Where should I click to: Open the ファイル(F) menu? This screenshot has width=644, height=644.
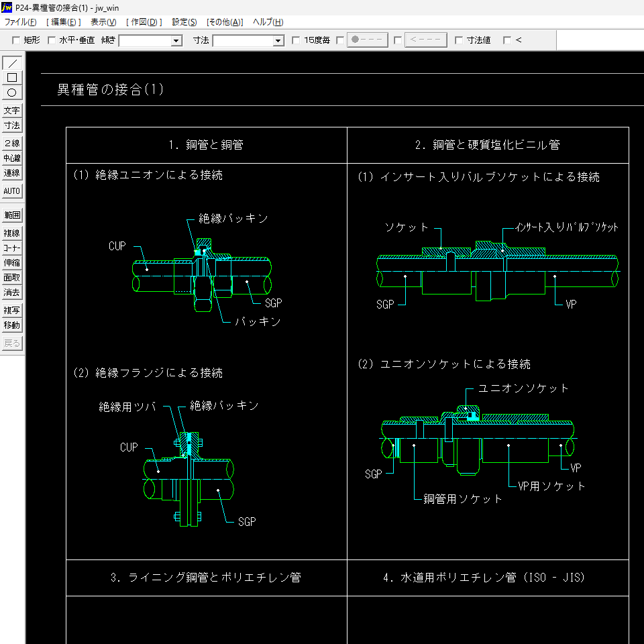[20, 22]
